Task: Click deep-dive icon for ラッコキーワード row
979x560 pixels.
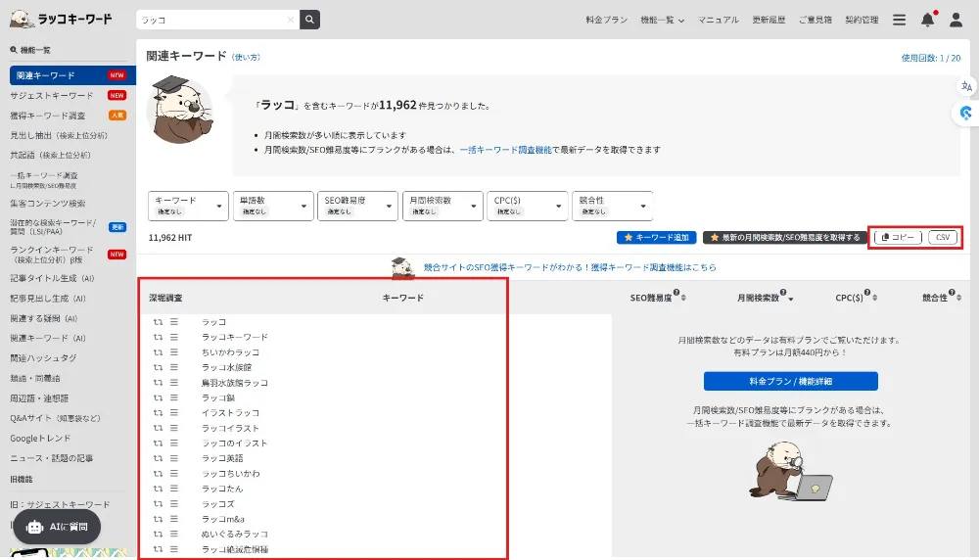Action: (x=158, y=337)
